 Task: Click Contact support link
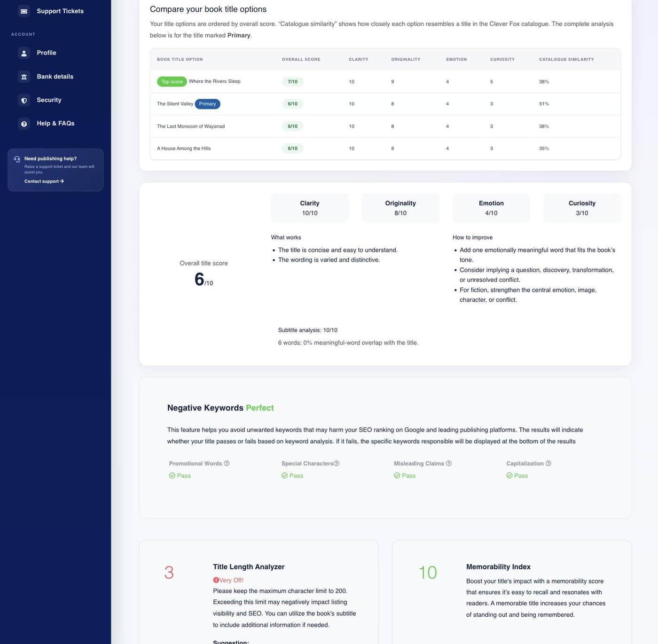point(44,181)
